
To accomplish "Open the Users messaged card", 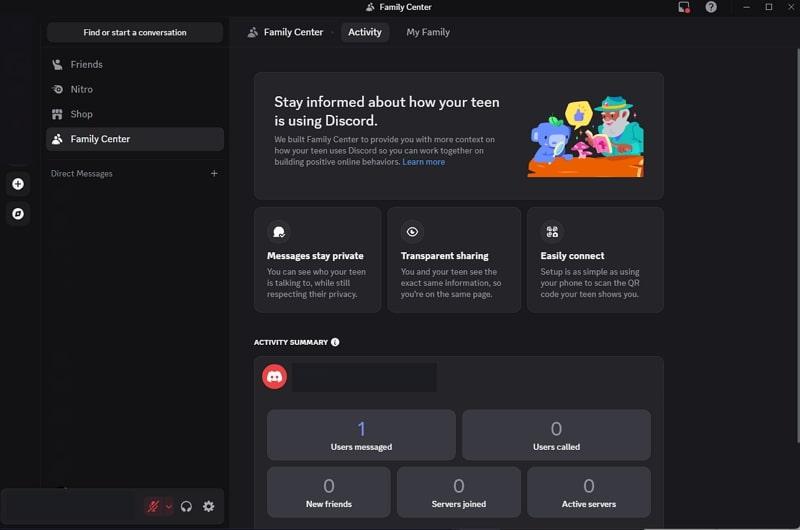I will tap(361, 435).
